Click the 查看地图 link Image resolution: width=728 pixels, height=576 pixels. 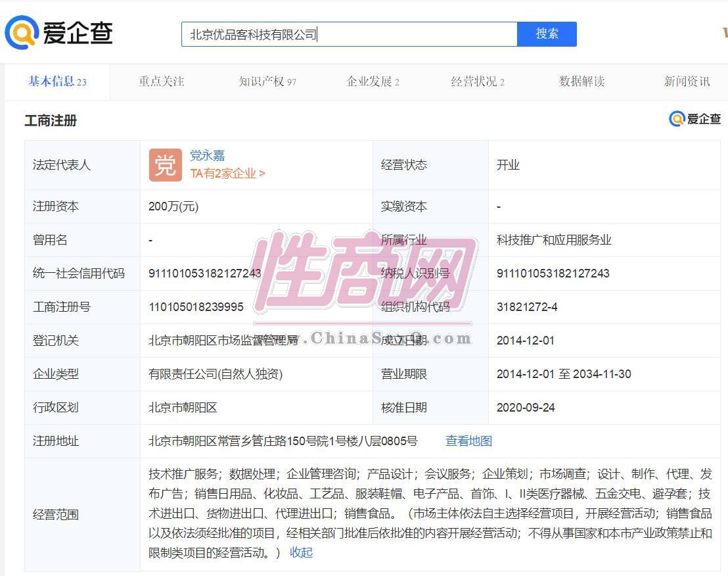(468, 441)
